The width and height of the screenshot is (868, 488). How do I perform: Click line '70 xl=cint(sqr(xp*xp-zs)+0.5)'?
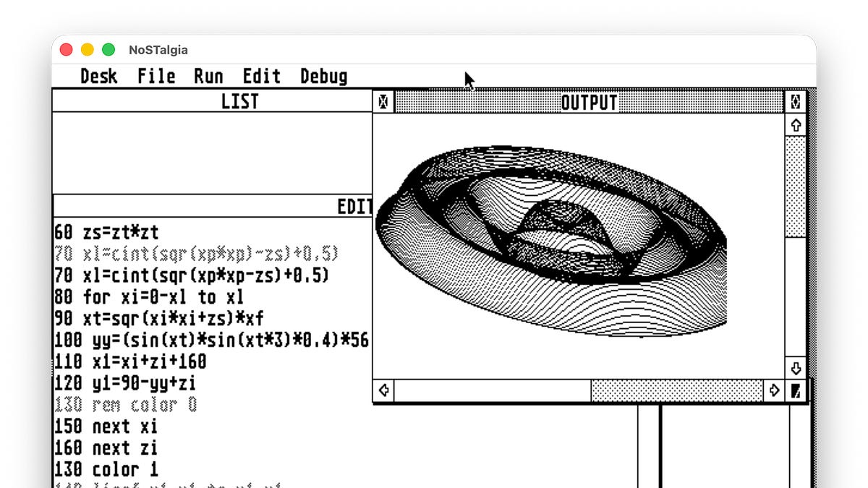192,275
